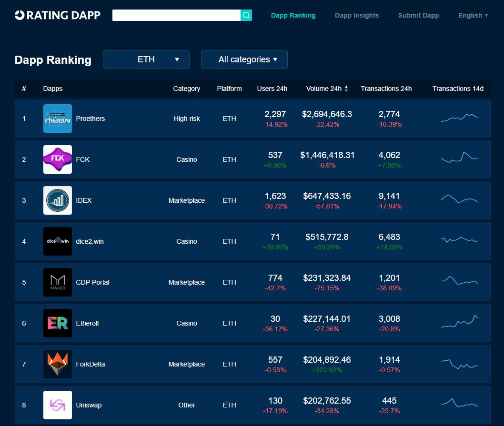This screenshot has width=504, height=426.
Task: Click the Other category of Uniswap
Action: tap(187, 405)
